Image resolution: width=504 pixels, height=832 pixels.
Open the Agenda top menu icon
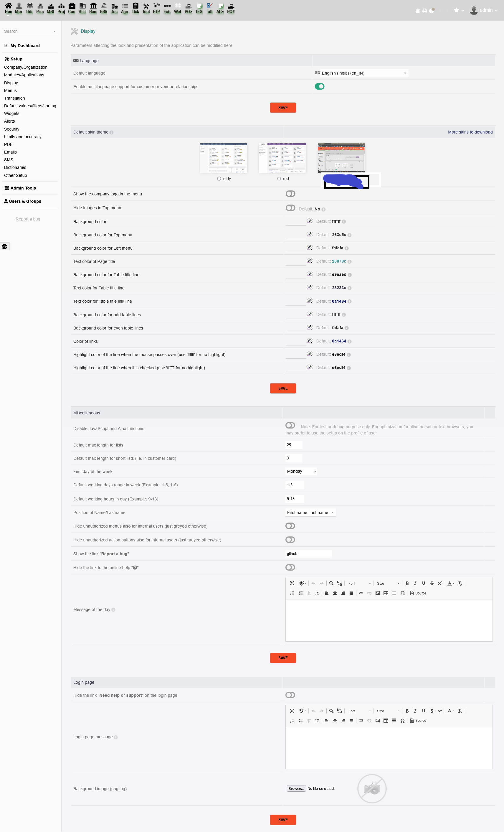[x=125, y=6]
